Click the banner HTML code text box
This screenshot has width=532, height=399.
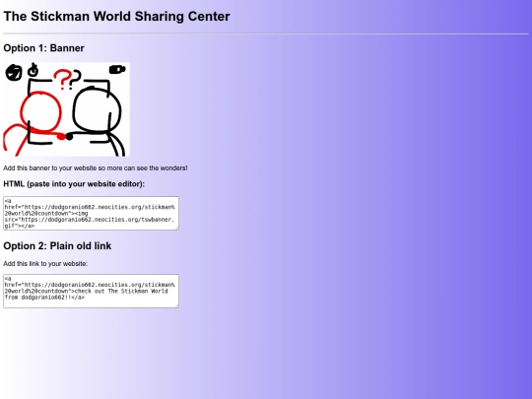click(x=91, y=213)
